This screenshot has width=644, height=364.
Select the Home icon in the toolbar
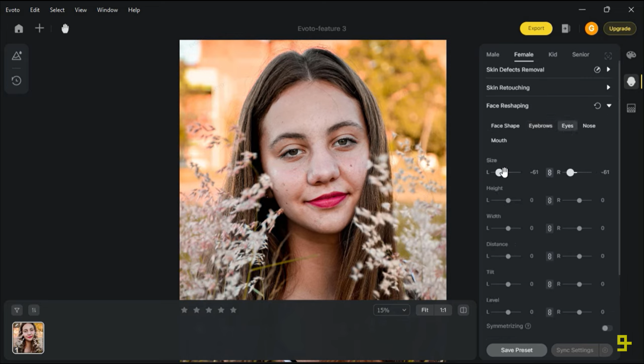[x=18, y=28]
